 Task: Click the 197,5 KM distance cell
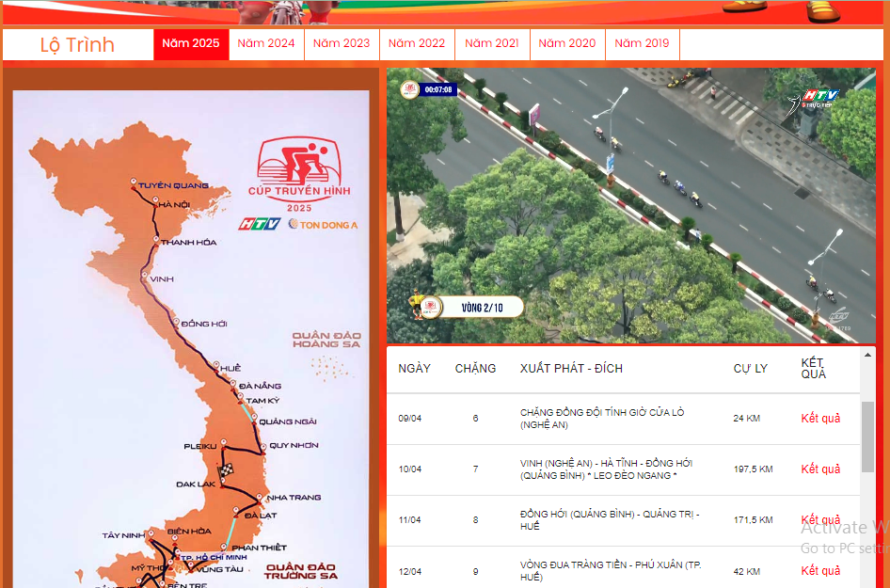754,469
